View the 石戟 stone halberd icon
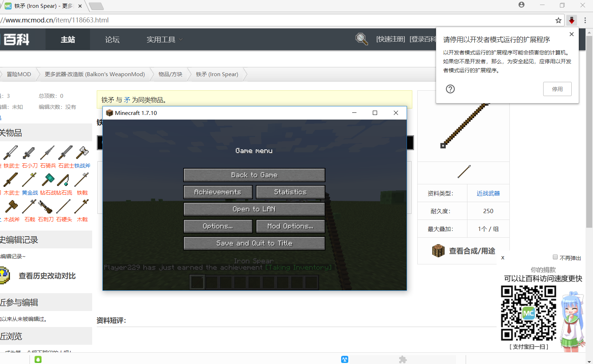 (29, 206)
